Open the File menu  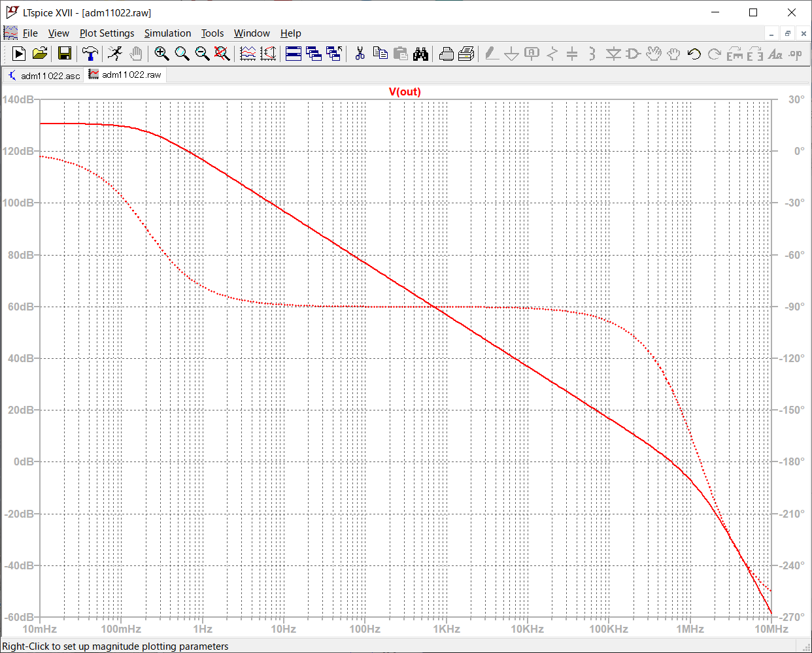pos(30,33)
